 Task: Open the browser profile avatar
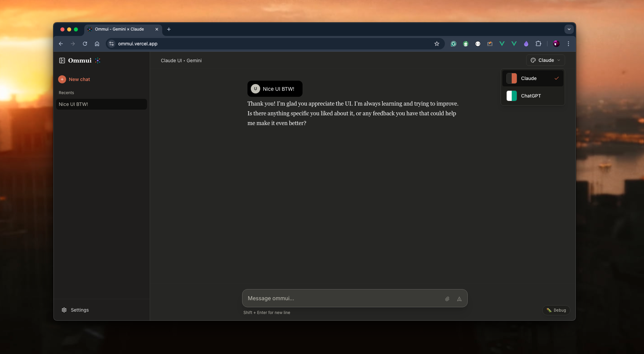[556, 44]
